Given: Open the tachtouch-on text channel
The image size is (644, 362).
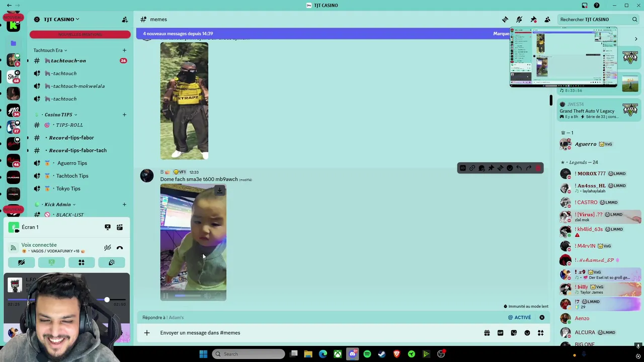Looking at the screenshot, I should [x=79, y=60].
